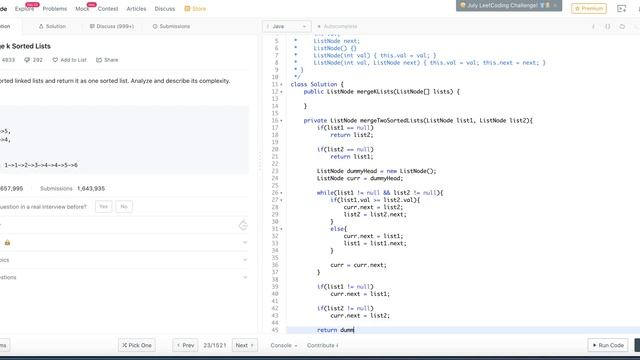The width and height of the screenshot is (640, 360).
Task: Toggle Autocomplete in the editor toolbar
Action: click(337, 27)
